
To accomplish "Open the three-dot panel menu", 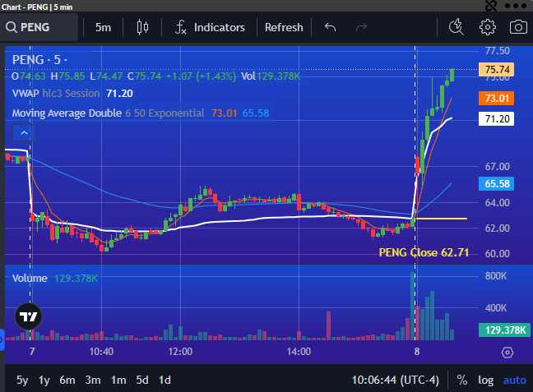I will pos(516,6).
